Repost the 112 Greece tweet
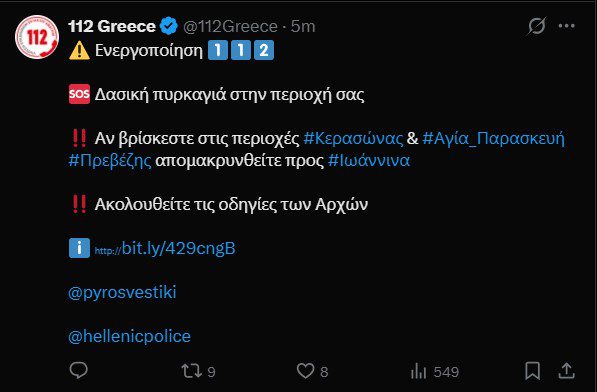 click(192, 371)
